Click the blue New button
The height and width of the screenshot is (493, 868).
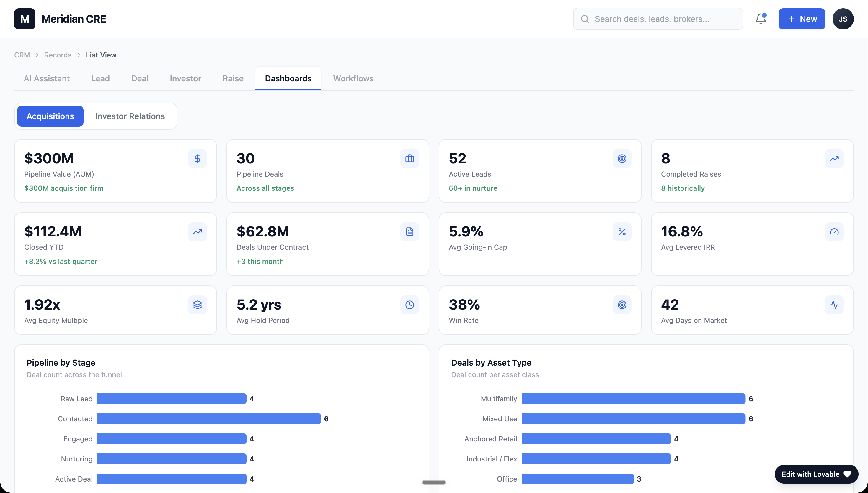pyautogui.click(x=802, y=19)
